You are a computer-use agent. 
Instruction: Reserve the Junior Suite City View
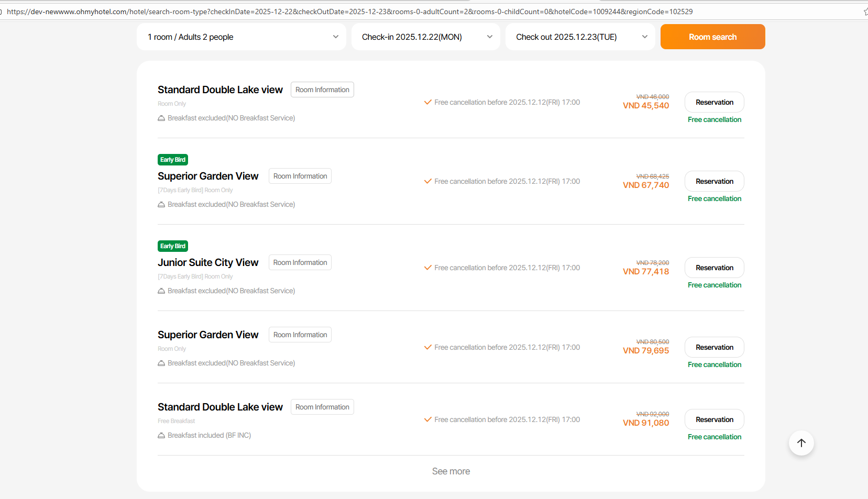pos(714,268)
